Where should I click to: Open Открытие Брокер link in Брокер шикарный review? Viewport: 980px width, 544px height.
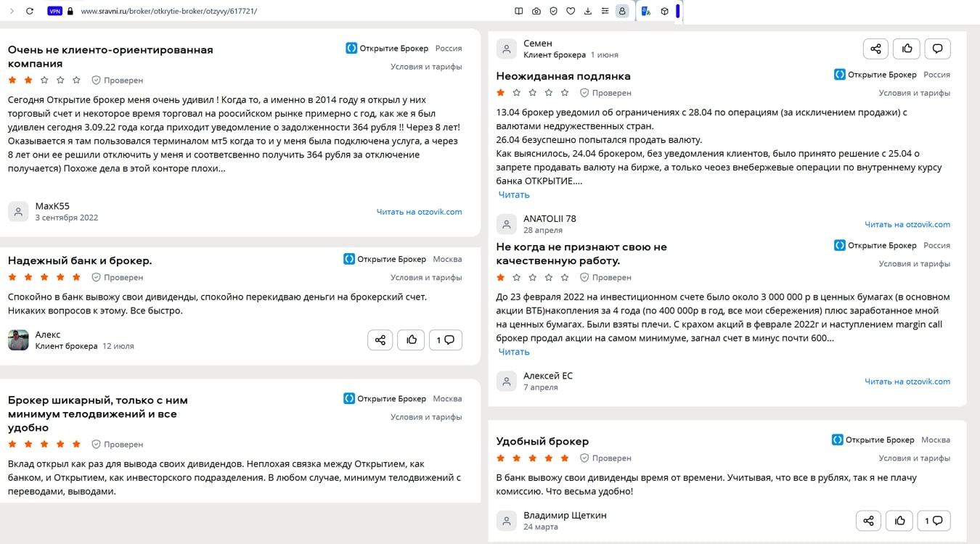coord(385,398)
